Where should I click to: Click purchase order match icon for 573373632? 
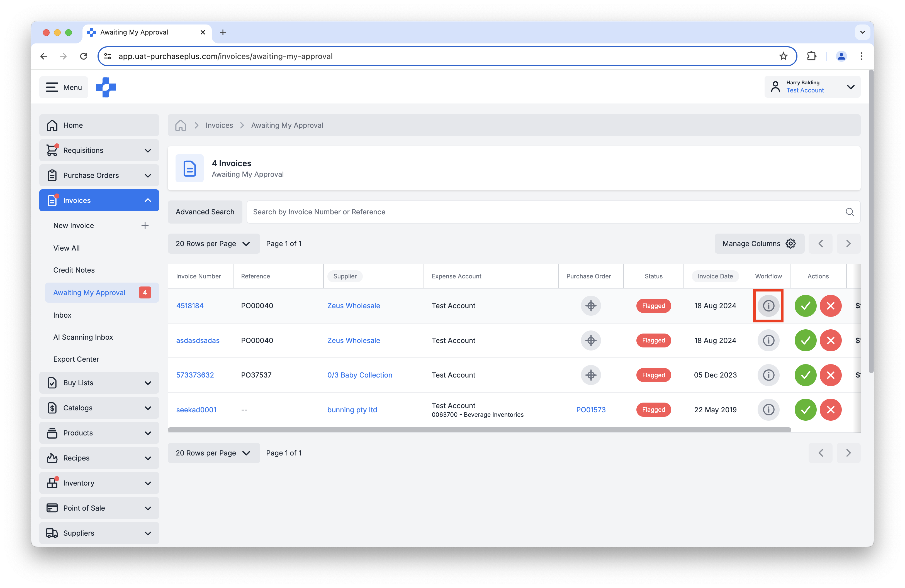click(x=590, y=375)
